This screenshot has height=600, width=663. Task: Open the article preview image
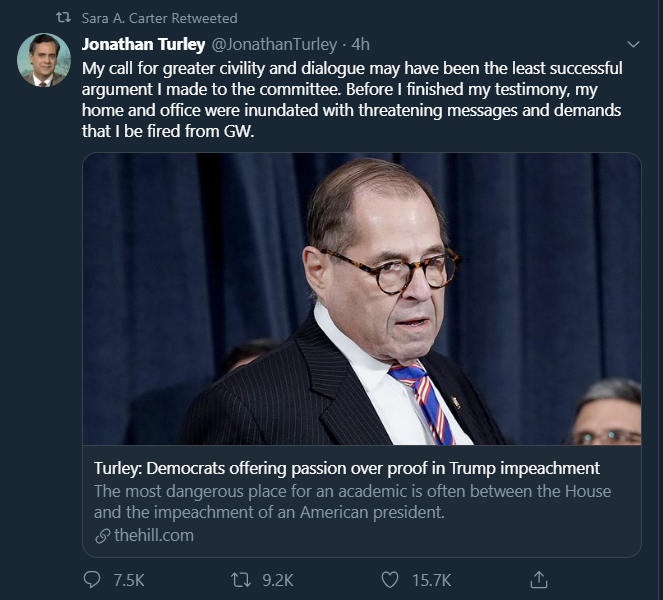coord(361,298)
